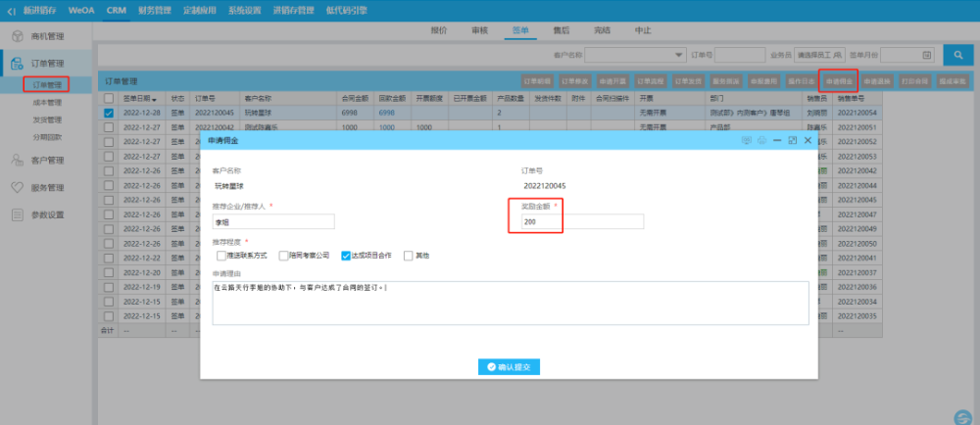This screenshot has width=980, height=425.
Task: Switch to the 完结 tab
Action: click(x=602, y=30)
